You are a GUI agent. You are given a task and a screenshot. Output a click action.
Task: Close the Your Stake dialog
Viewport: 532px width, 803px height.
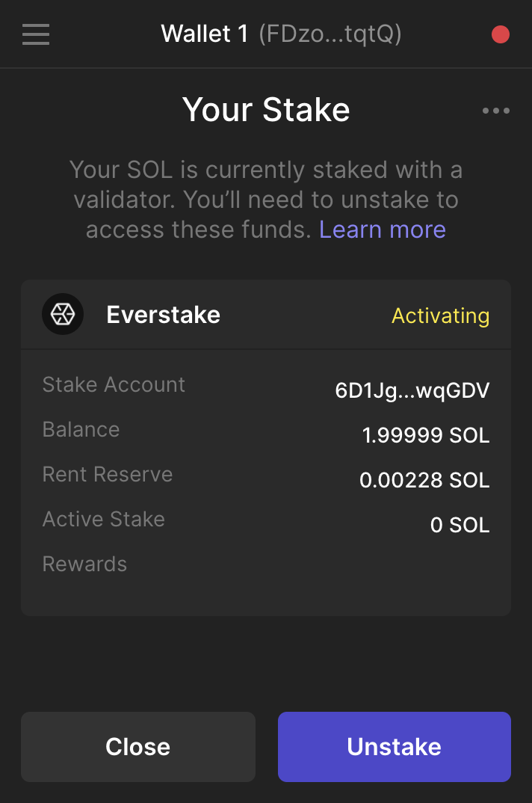[x=137, y=746]
